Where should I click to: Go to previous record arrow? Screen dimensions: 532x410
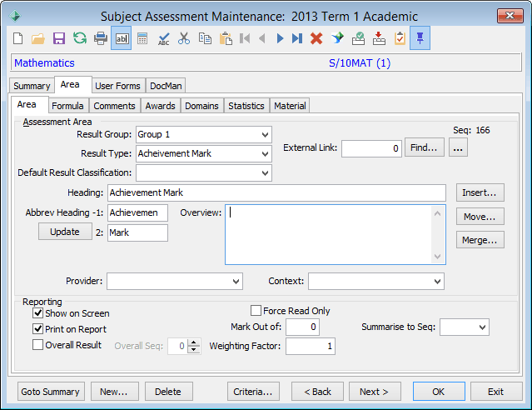click(x=262, y=38)
